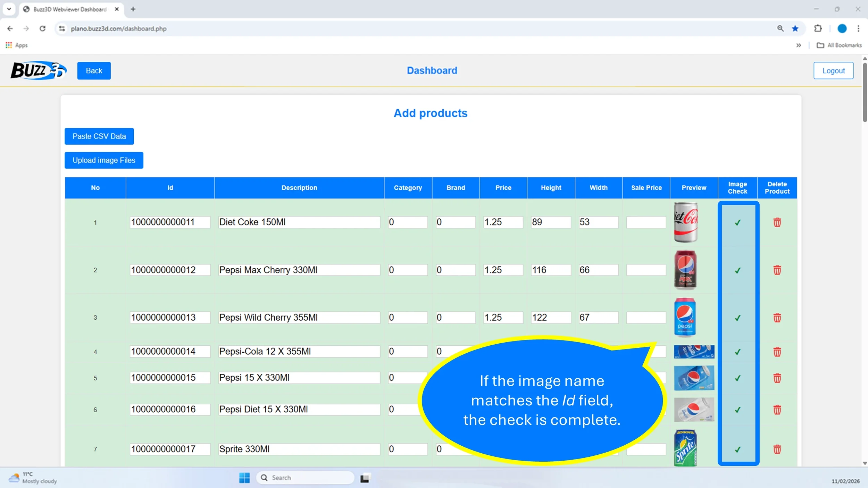Viewport: 868px width, 488px height.
Task: Delete product row number 6
Action: point(777,410)
